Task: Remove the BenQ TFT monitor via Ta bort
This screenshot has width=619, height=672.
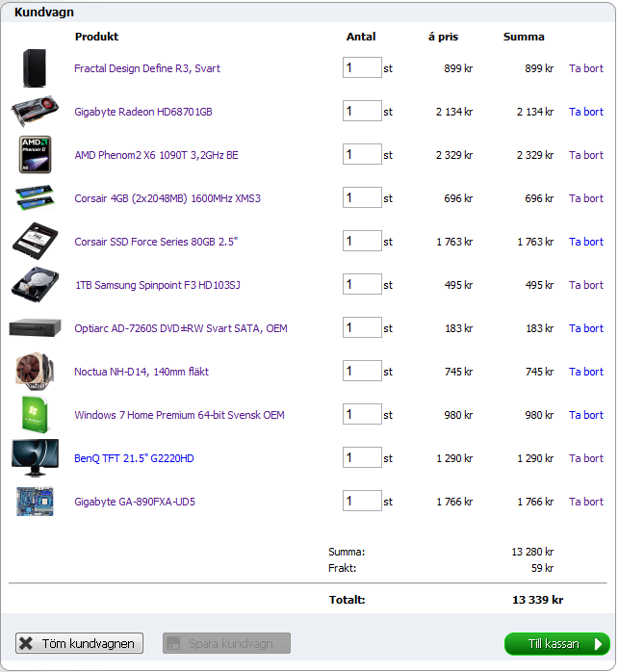Action: (586, 458)
